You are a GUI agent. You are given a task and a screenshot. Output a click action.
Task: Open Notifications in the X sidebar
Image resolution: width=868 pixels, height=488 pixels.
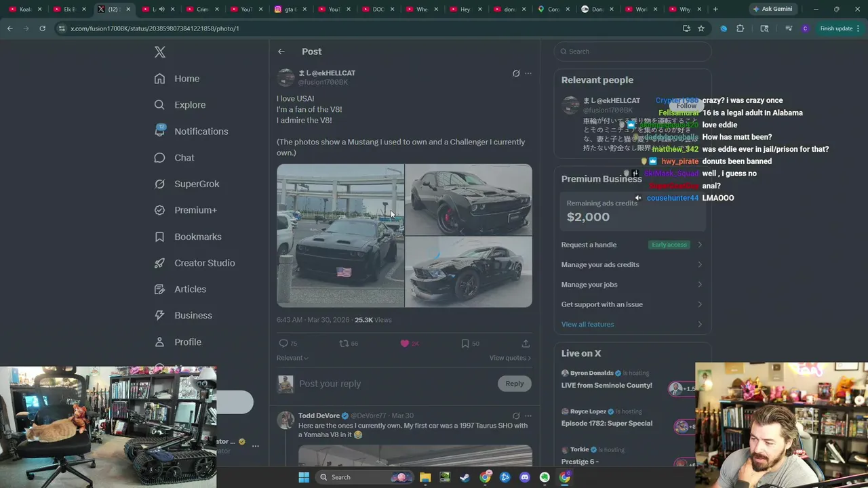(191, 131)
